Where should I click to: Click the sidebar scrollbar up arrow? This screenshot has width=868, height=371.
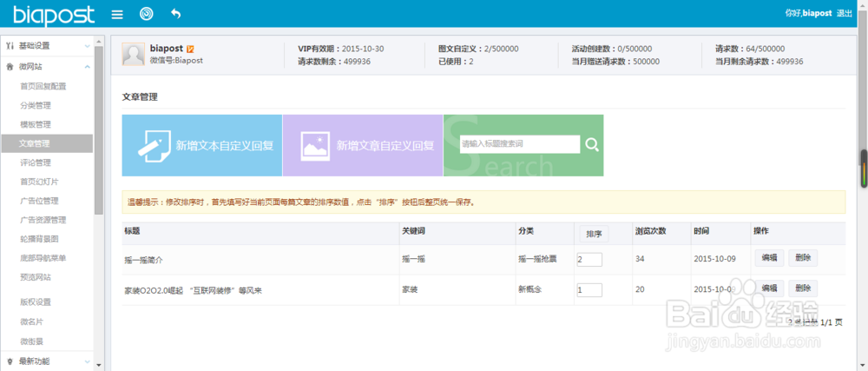tap(99, 41)
